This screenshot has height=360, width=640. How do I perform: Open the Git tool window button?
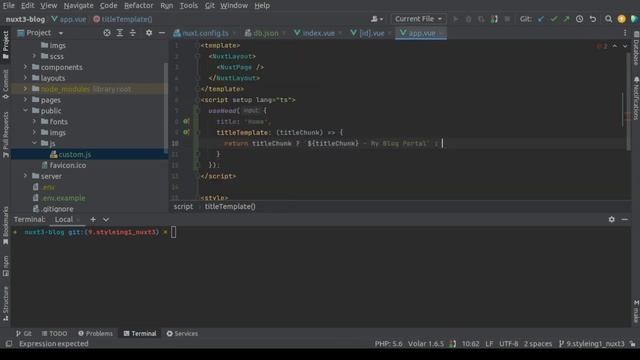pyautogui.click(x=23, y=333)
